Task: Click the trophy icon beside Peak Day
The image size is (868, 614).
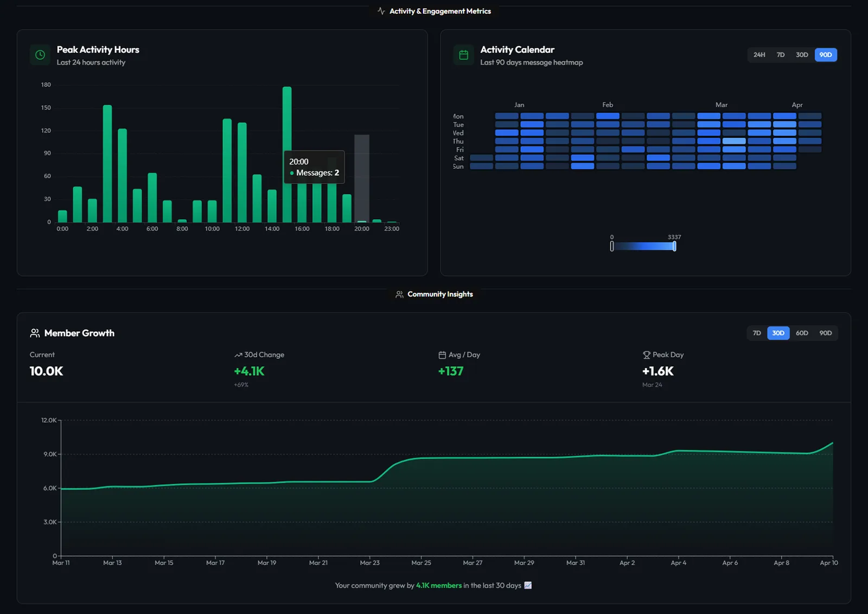Action: (647, 355)
